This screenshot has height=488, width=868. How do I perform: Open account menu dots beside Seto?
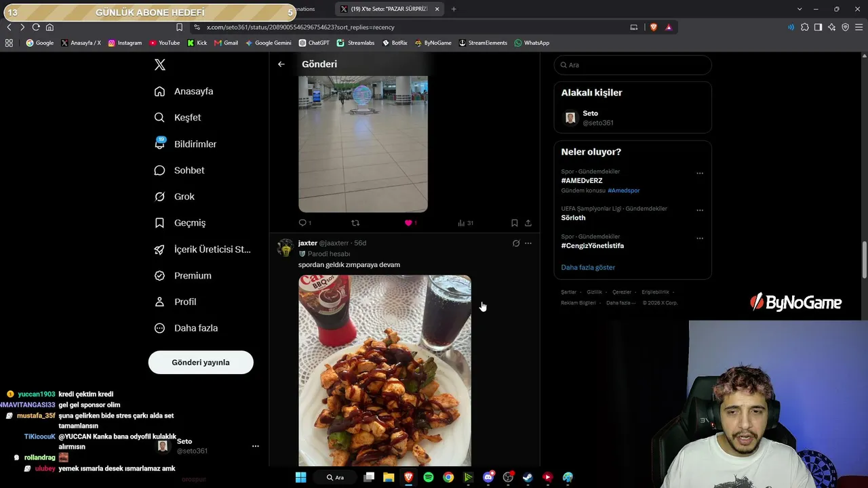[256, 446]
